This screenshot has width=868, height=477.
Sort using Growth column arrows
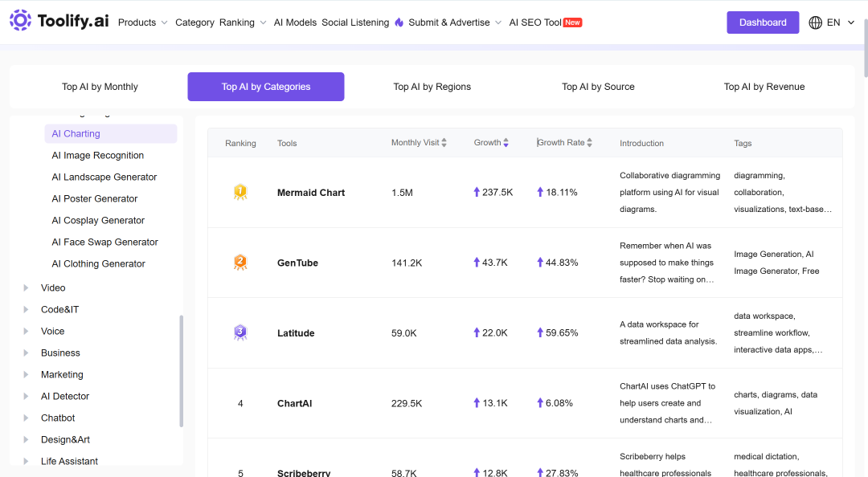pos(506,143)
